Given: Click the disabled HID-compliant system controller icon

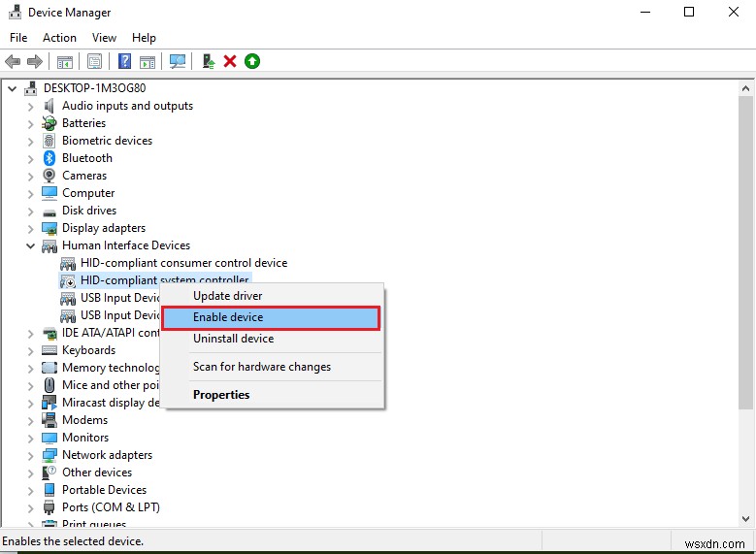Looking at the screenshot, I should tap(68, 280).
